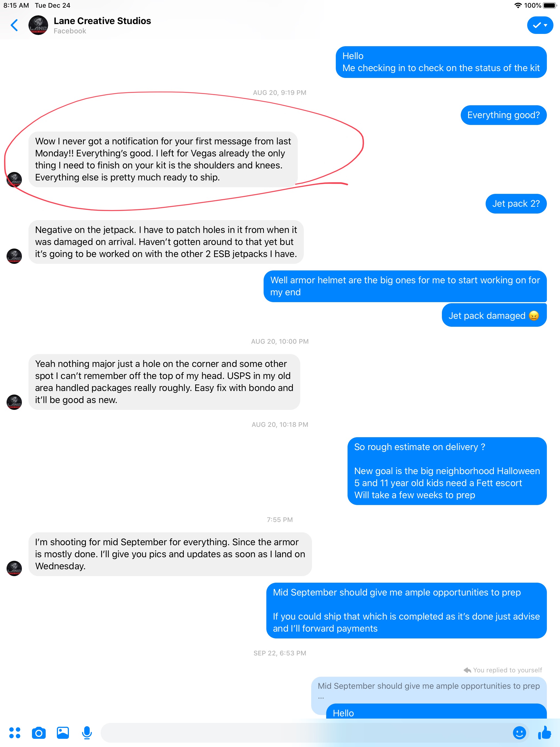Tap the 'Jet pack damaged' message bubble
Image resolution: width=560 pixels, height=747 pixels.
tap(494, 316)
